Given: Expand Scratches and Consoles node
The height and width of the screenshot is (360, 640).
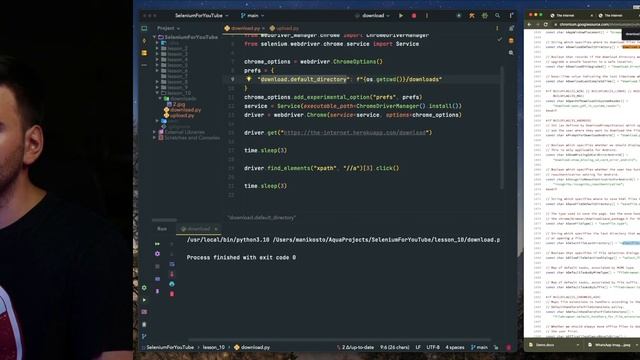Looking at the screenshot, I should click(155, 138).
